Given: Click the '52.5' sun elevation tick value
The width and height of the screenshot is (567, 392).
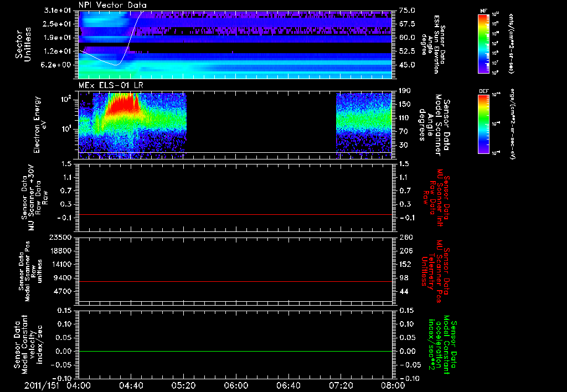Looking at the screenshot, I should (x=407, y=51).
